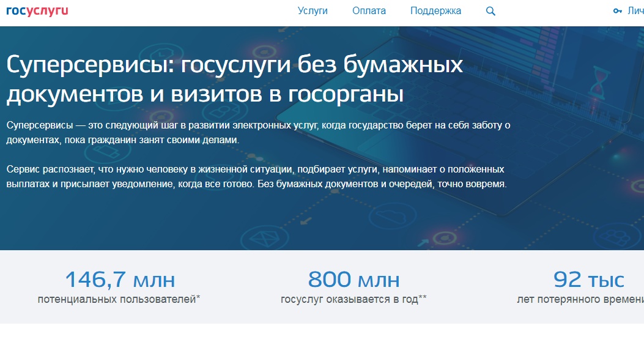
Task: Click the госуслуг оказывается в год caption
Action: click(353, 299)
